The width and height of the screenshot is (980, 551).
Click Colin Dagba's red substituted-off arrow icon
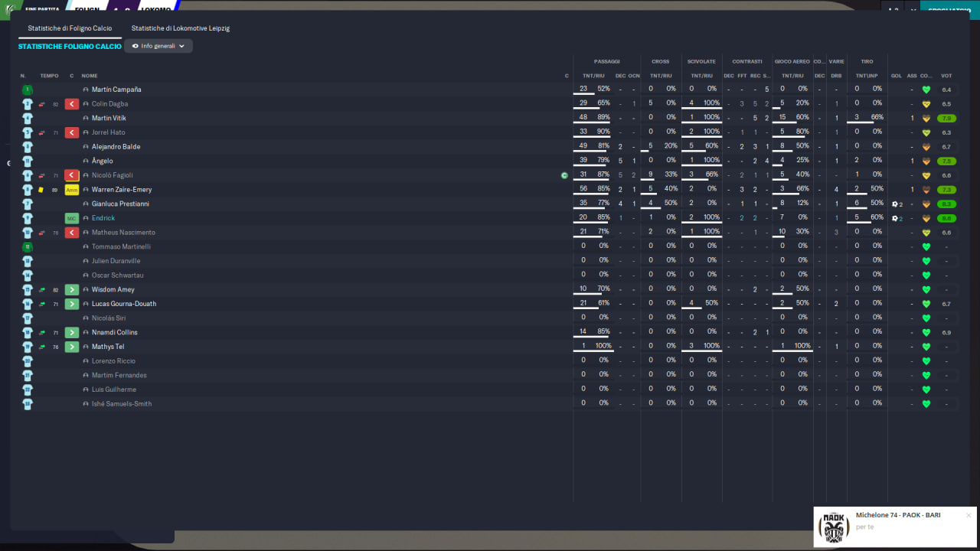point(72,104)
